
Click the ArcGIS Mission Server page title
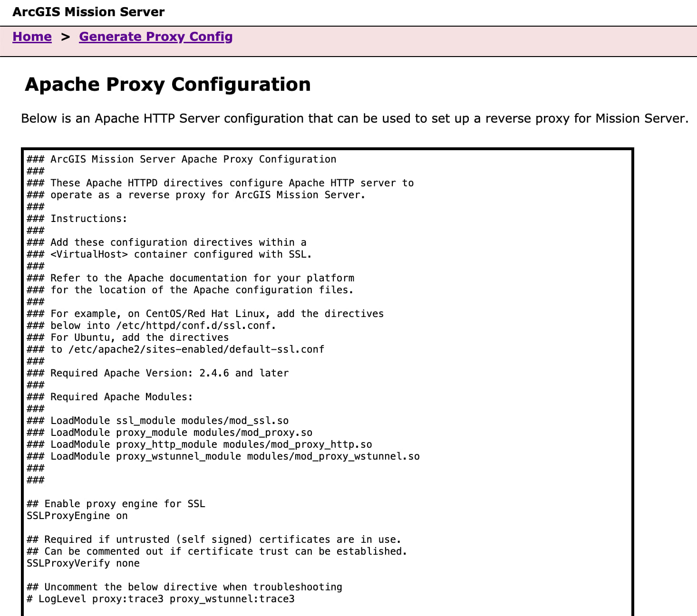[88, 12]
